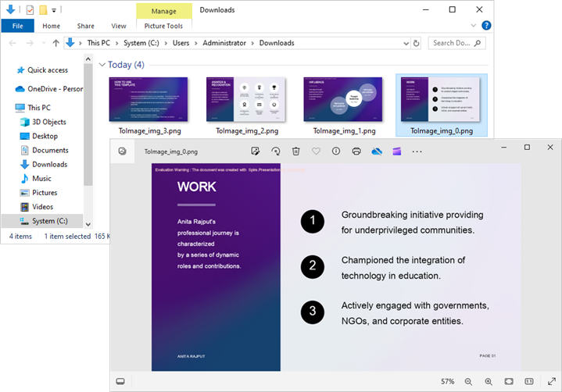Open Music in navigation pane

pos(36,178)
